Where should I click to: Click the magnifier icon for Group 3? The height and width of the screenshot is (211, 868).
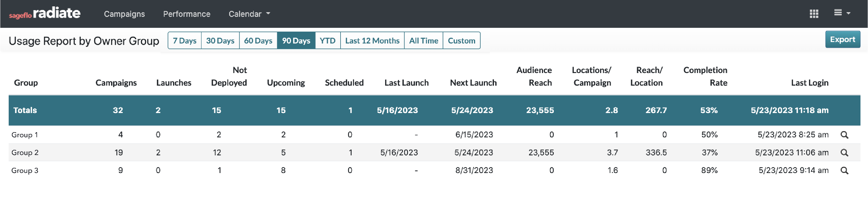click(844, 170)
